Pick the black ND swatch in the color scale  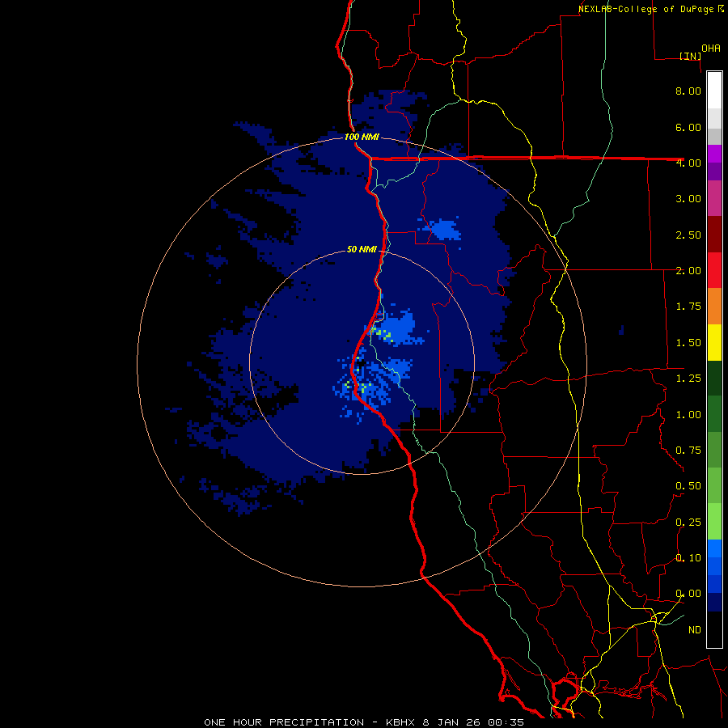(x=714, y=629)
